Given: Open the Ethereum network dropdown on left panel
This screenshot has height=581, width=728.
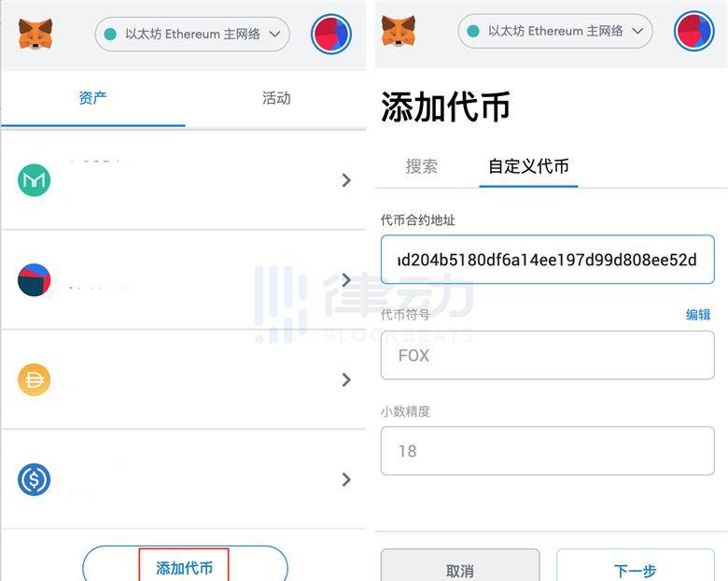Looking at the screenshot, I should [192, 34].
